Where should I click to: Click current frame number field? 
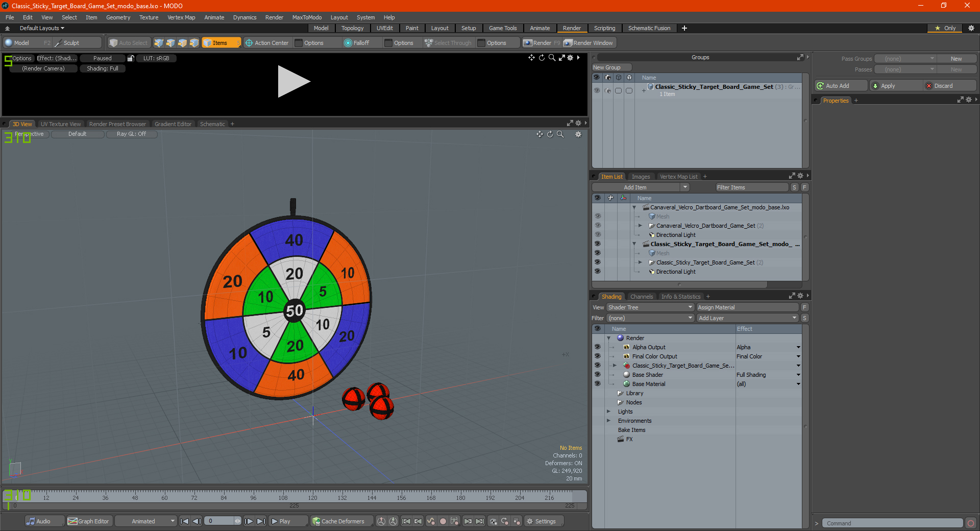220,521
